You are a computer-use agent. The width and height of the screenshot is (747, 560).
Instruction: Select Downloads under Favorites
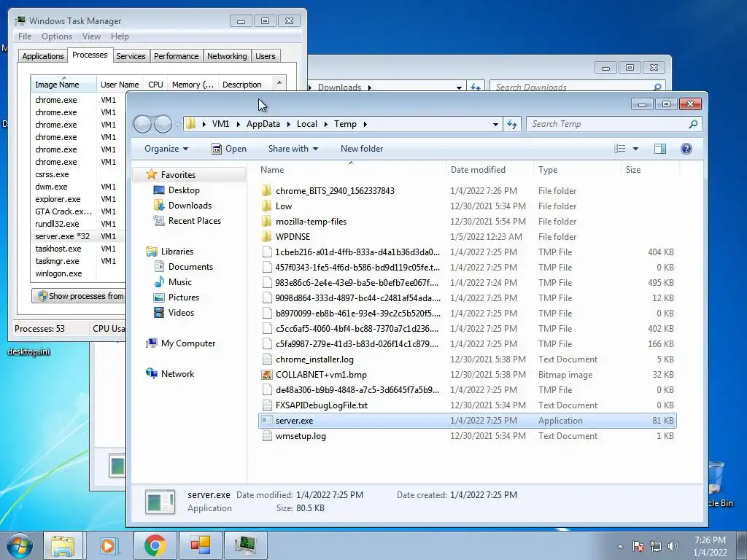[x=190, y=205]
